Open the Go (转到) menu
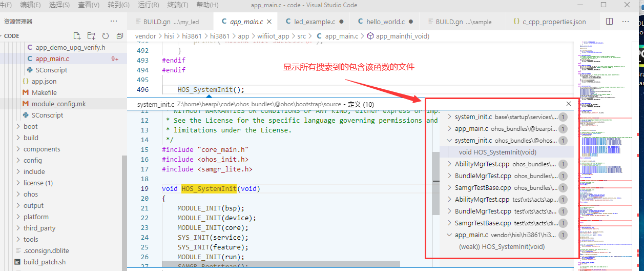Screen dimensions: 644x271 118,5
